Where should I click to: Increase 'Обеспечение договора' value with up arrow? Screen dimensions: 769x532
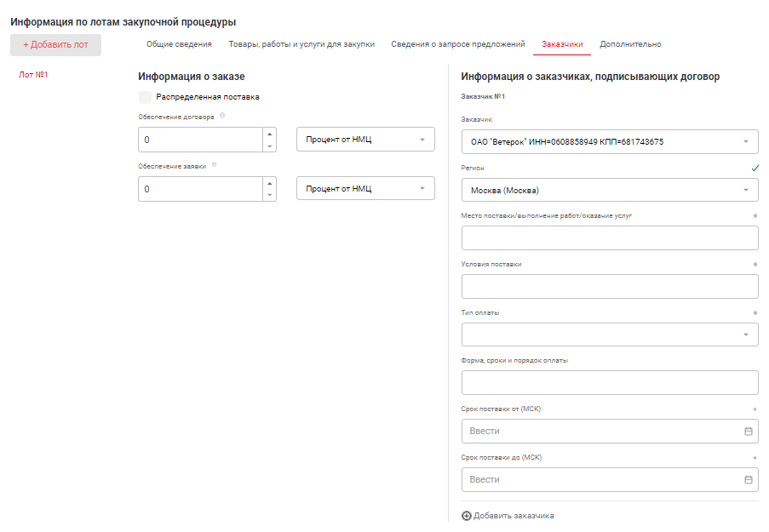tap(270, 134)
